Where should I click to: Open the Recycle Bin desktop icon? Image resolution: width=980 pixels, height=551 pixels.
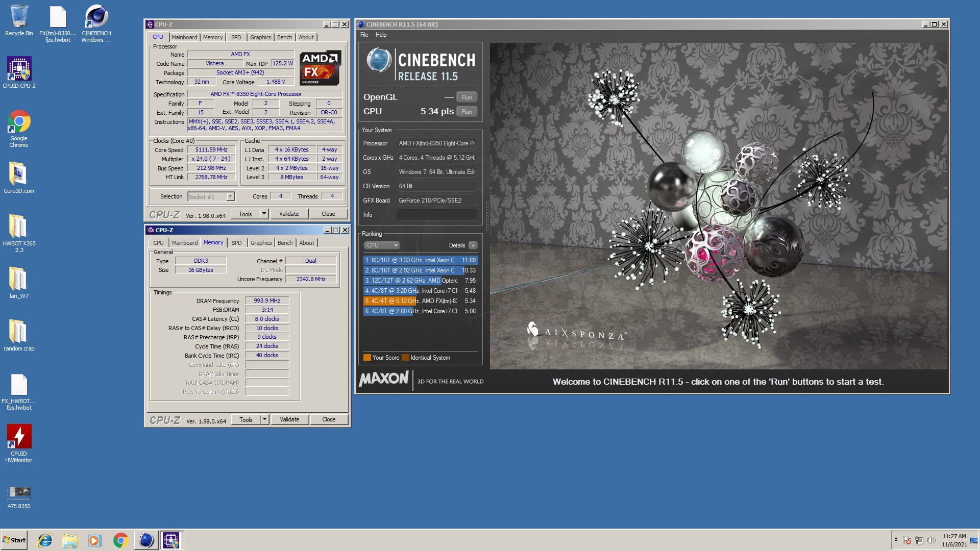point(19,20)
